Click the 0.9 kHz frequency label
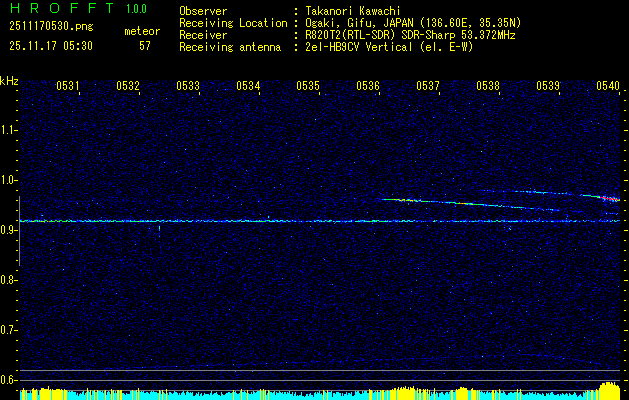 tap(9, 230)
